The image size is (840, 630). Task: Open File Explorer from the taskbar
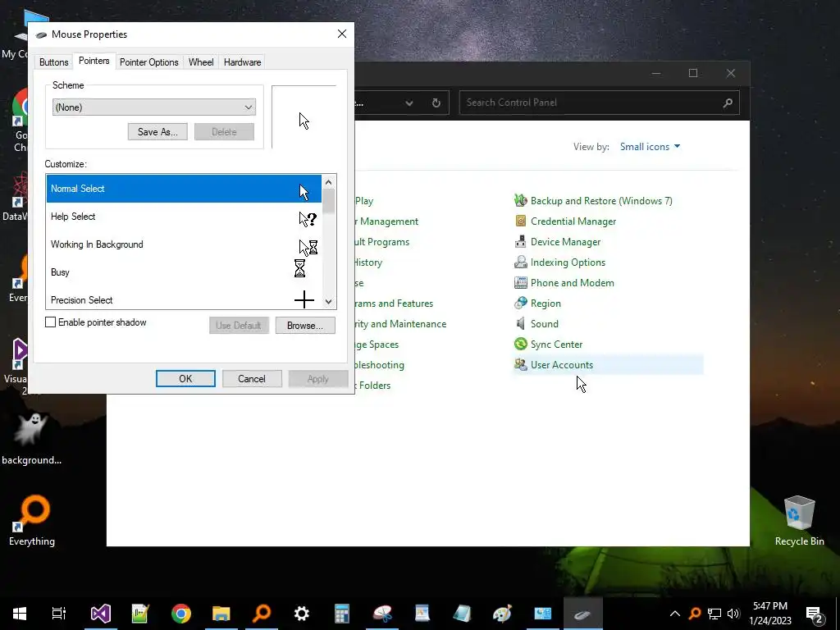(221, 614)
